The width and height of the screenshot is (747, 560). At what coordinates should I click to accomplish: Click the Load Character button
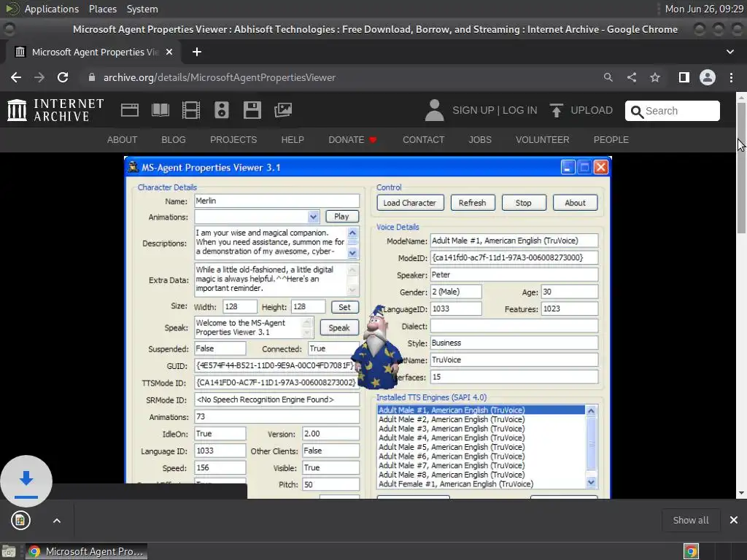[x=410, y=203]
